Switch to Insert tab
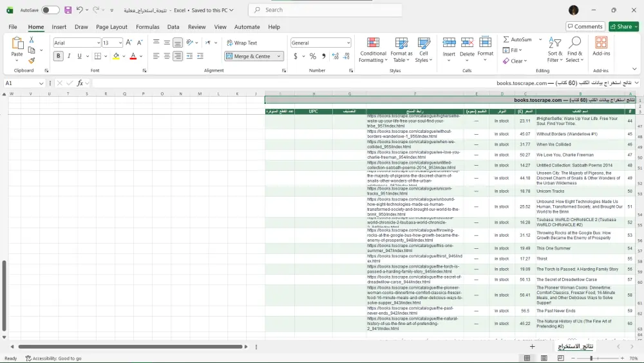 click(x=59, y=26)
